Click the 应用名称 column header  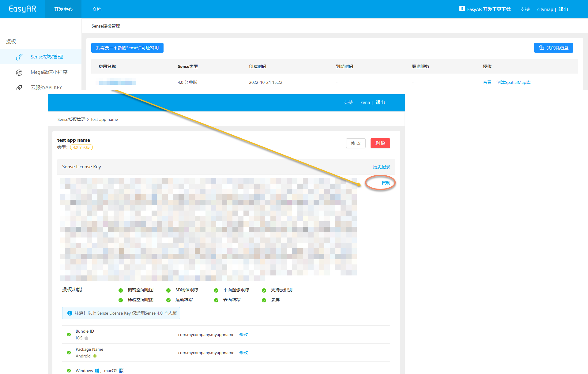click(107, 66)
